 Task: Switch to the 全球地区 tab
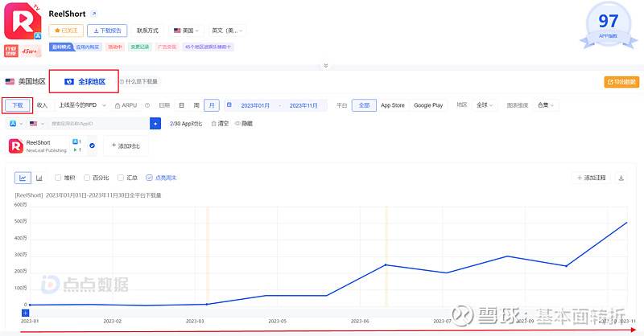point(85,82)
